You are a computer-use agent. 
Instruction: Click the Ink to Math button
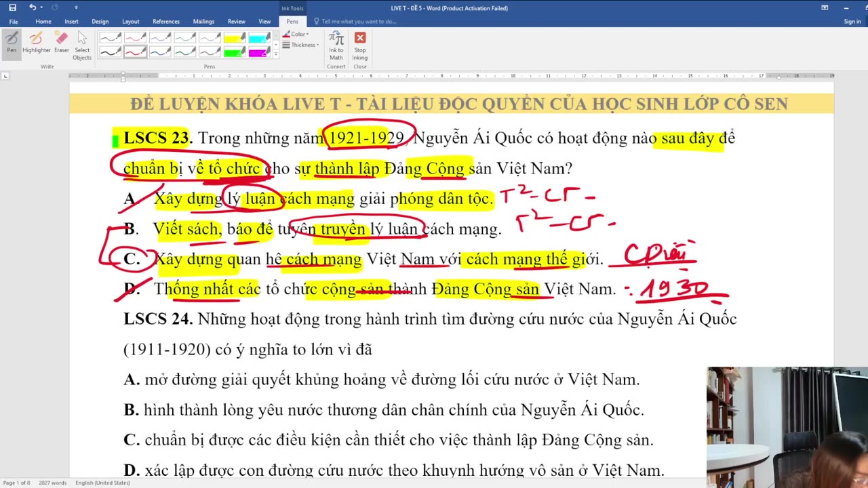coord(336,46)
